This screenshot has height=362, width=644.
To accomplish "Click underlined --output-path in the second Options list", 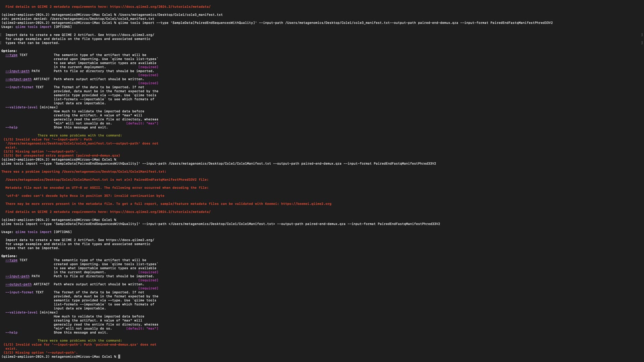I will tap(18, 284).
